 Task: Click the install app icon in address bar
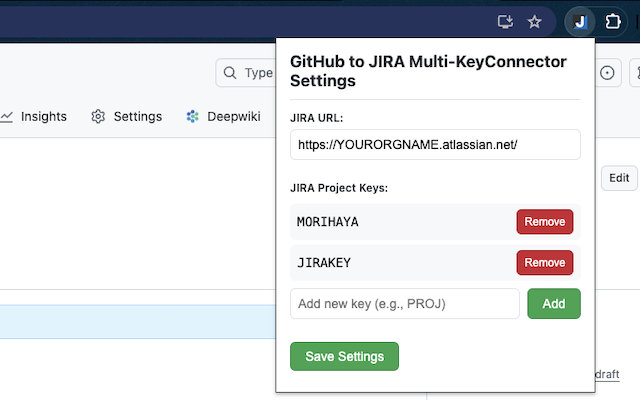coord(505,22)
